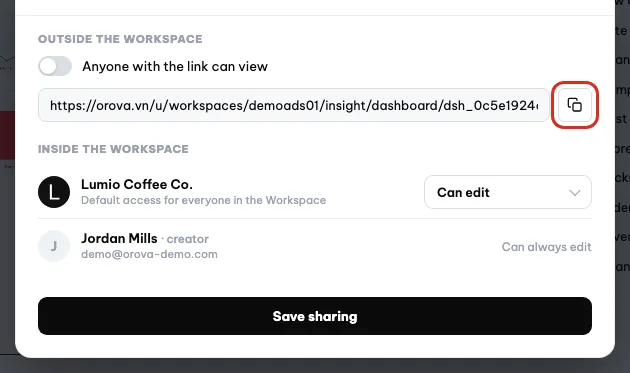
Task: Click the 'INSIDE THE WORKSPACE' heading
Action: (x=113, y=149)
